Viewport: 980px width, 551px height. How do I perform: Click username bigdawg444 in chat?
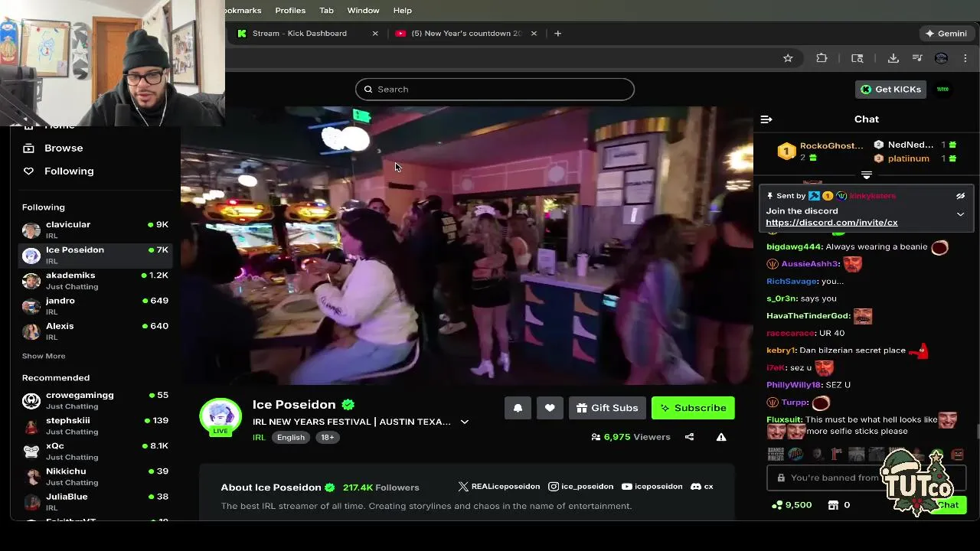794,247
